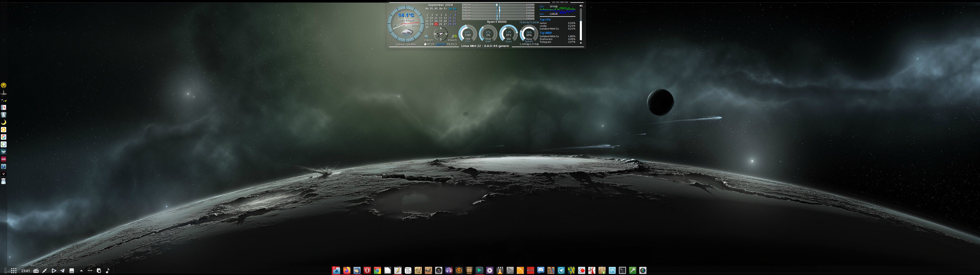980x275 pixels.
Task: Open Firefox from the dock
Action: pos(347,270)
